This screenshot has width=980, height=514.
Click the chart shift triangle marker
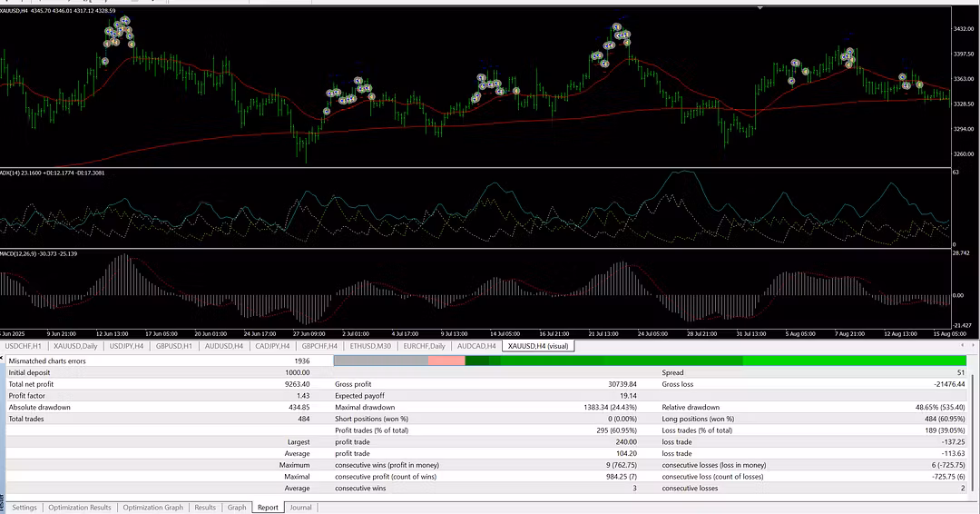coord(760,8)
